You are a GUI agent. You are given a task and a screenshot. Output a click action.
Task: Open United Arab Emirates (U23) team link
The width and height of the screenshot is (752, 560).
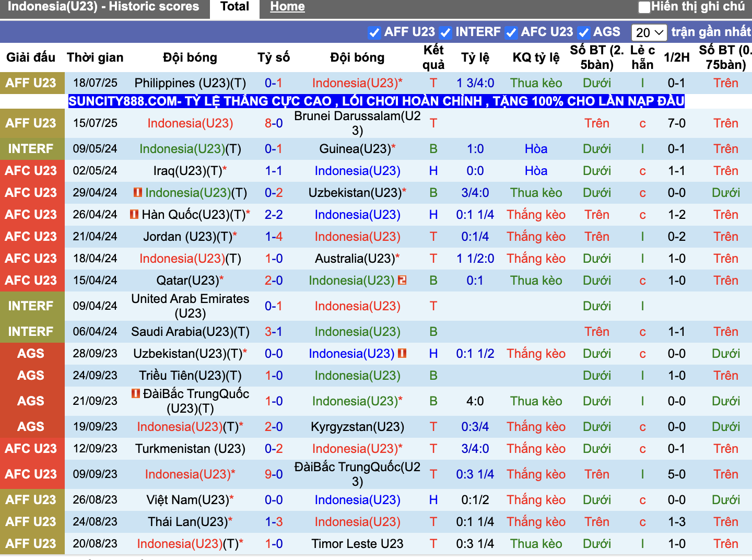tap(190, 306)
